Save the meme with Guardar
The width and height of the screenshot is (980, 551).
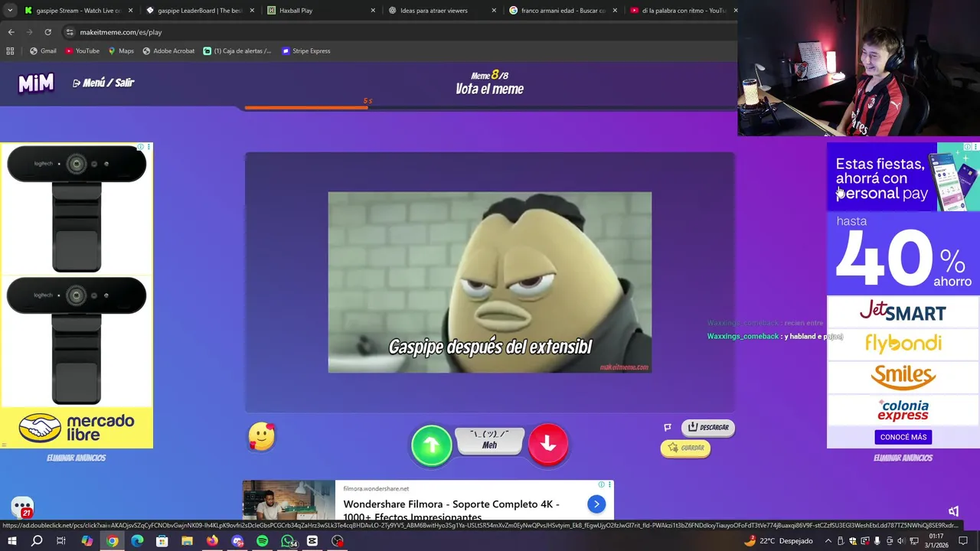686,448
